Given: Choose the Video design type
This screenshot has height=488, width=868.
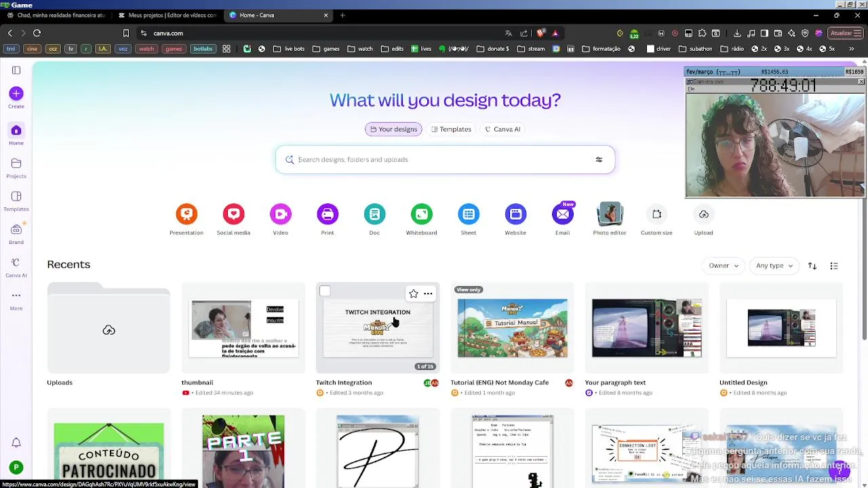Looking at the screenshot, I should coord(280,220).
